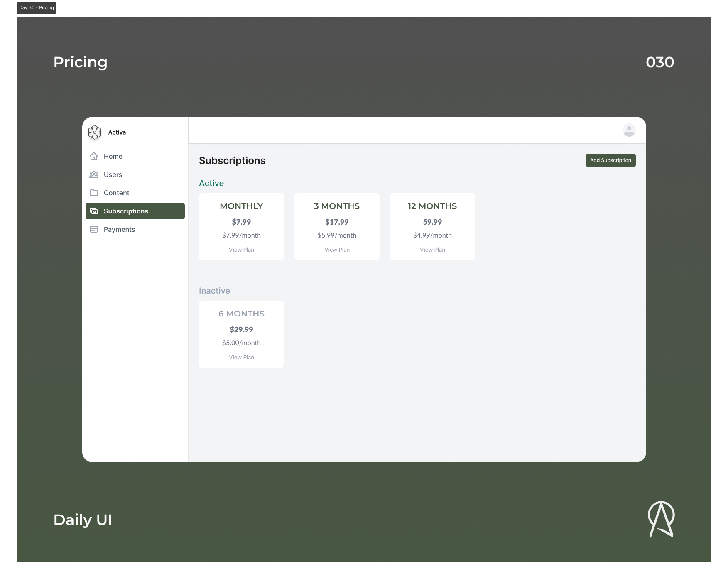Viewport: 728px width, 579px height.
Task: Click the Users icon in sidebar
Action: [94, 174]
